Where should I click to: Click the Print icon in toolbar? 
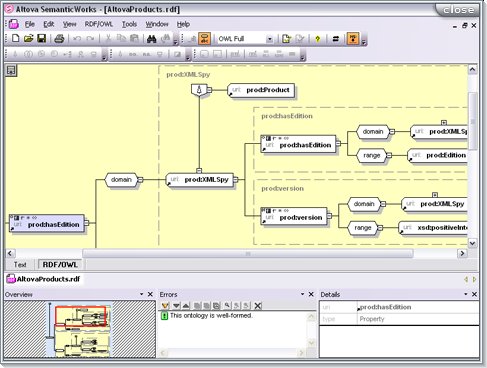pos(59,38)
